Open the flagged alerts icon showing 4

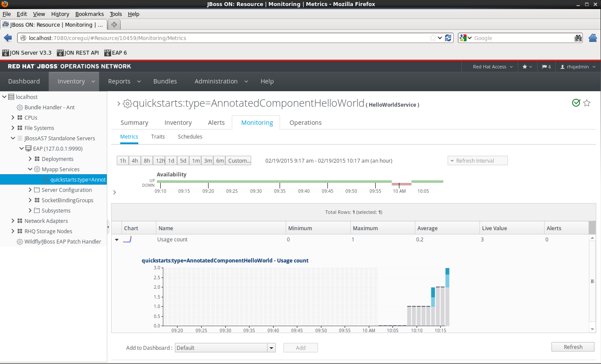(x=546, y=67)
